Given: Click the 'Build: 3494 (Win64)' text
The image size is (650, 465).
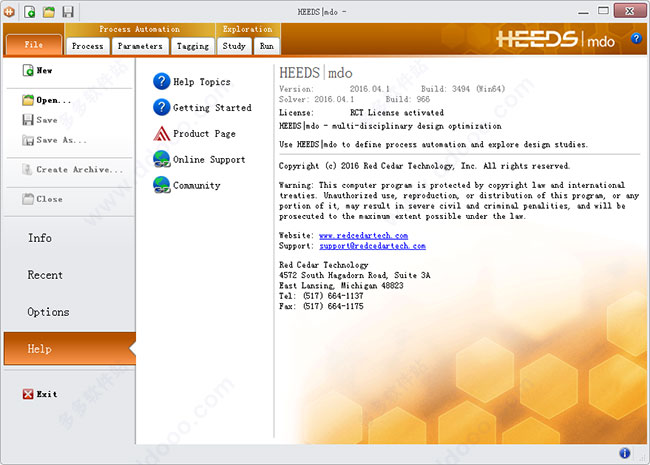Looking at the screenshot, I should click(463, 89).
